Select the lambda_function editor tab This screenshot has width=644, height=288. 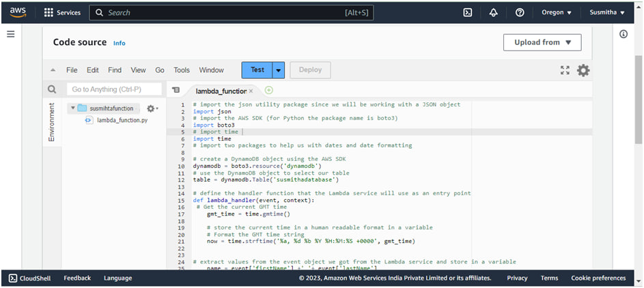[x=221, y=91]
